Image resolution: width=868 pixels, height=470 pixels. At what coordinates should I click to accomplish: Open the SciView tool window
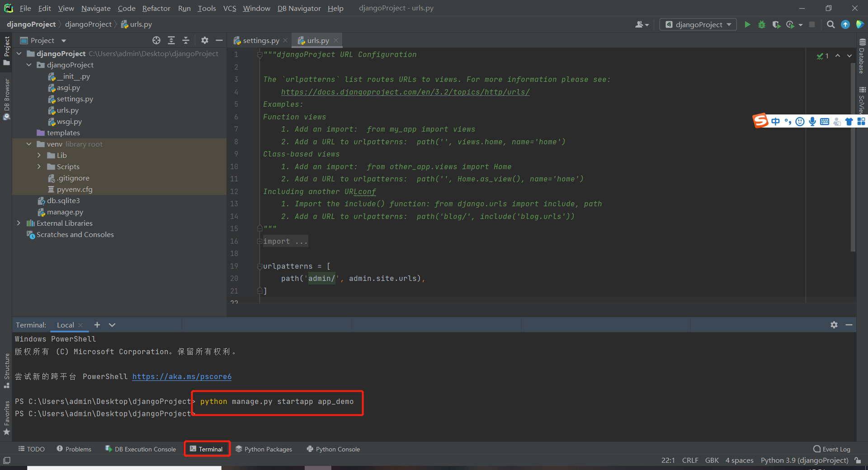point(862,100)
